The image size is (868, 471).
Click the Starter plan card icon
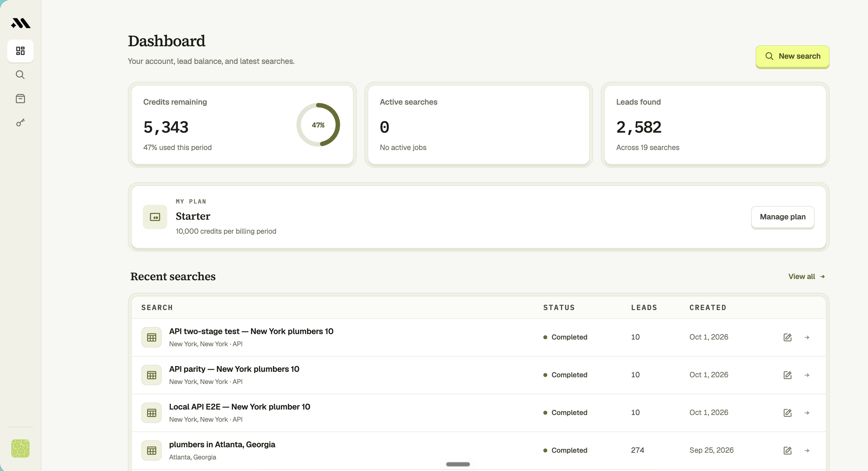click(155, 217)
